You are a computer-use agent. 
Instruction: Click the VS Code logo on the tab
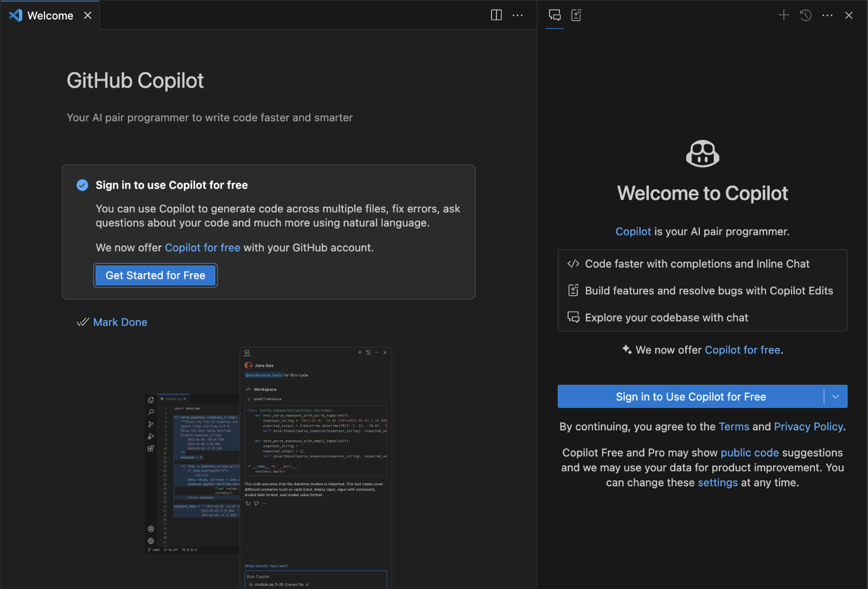tap(15, 15)
